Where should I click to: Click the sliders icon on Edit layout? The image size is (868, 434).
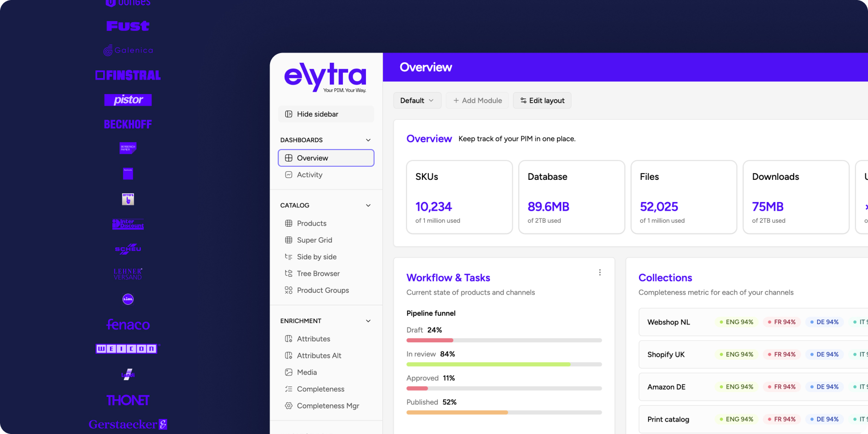pyautogui.click(x=523, y=100)
